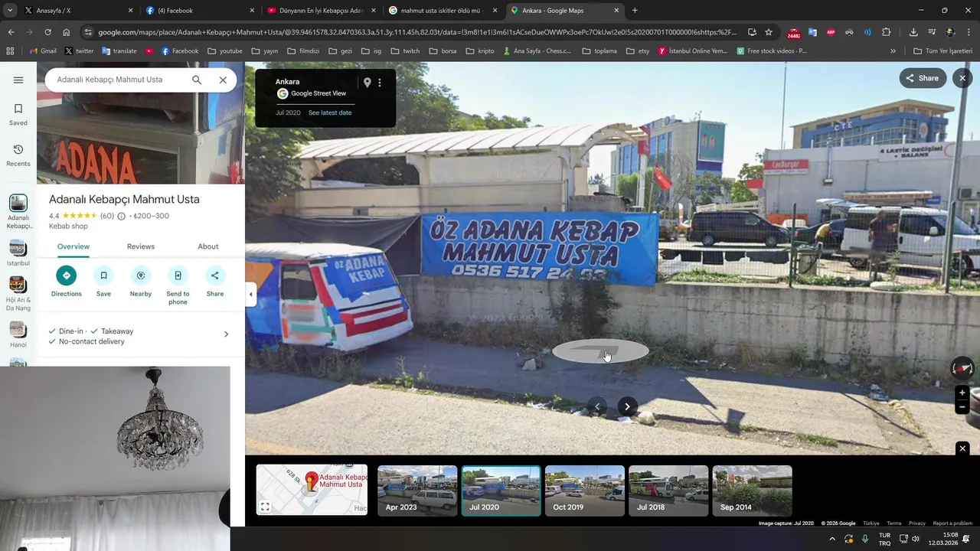Zoom out the Street View
980x551 pixels.
(x=962, y=407)
